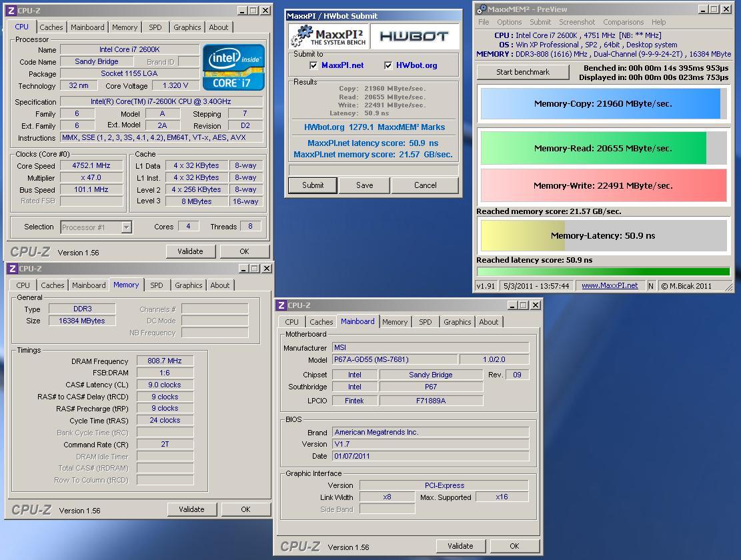This screenshot has height=560, width=741.
Task: Maximize the MaxxMEM² PreView window
Action: click(x=714, y=9)
